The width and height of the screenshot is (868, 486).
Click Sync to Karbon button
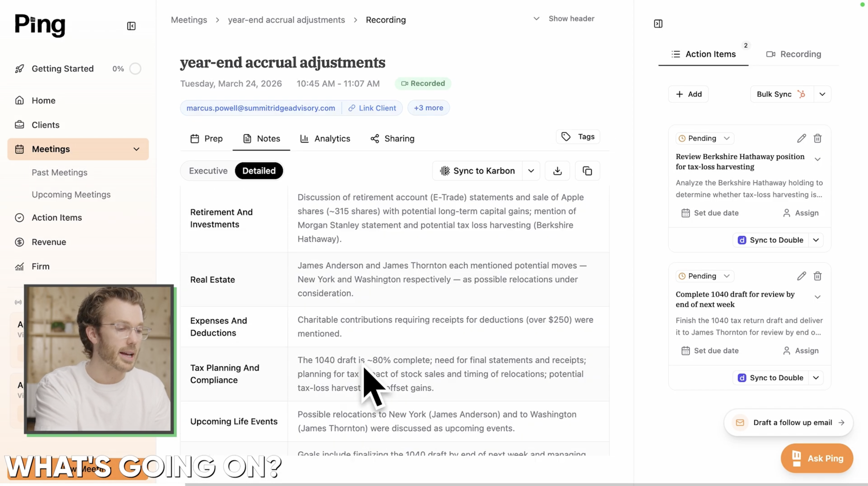click(x=478, y=171)
